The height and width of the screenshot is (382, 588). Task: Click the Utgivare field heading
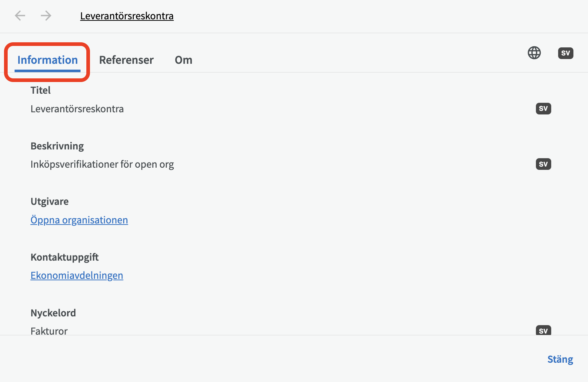point(50,202)
